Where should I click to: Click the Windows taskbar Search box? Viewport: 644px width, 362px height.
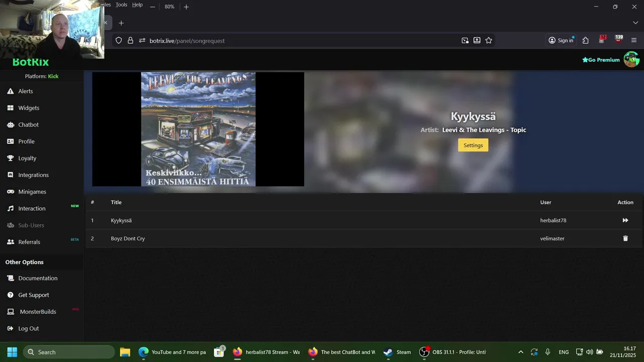(68, 352)
